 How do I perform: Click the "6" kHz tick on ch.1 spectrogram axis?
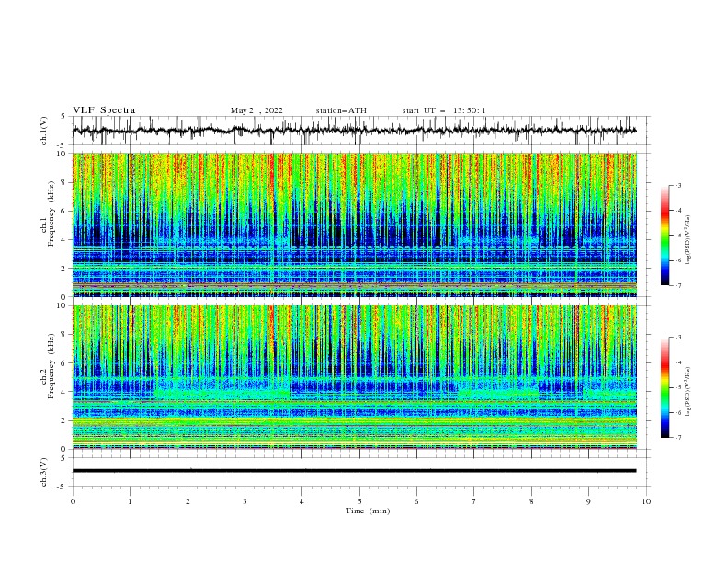(x=64, y=211)
